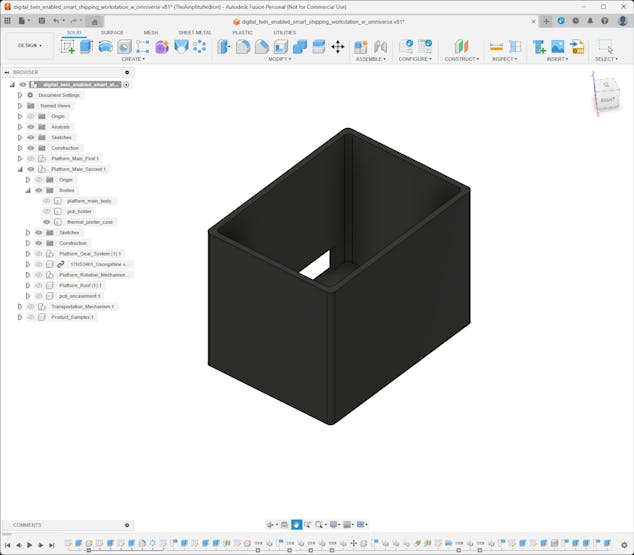Open the Design workspace dropdown
The height and width of the screenshot is (555, 634).
pos(29,45)
